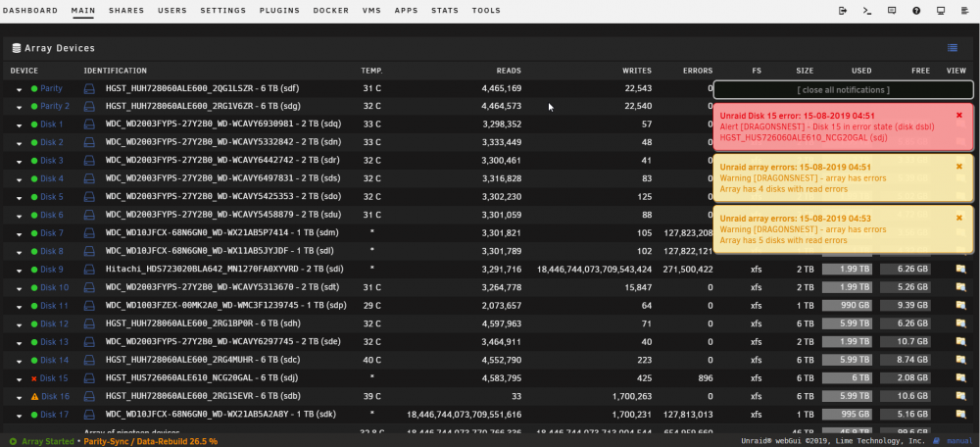Image resolution: width=980 pixels, height=447 pixels.
Task: Click the drive icon for serial 2QG1LSZR
Action: tap(89, 89)
